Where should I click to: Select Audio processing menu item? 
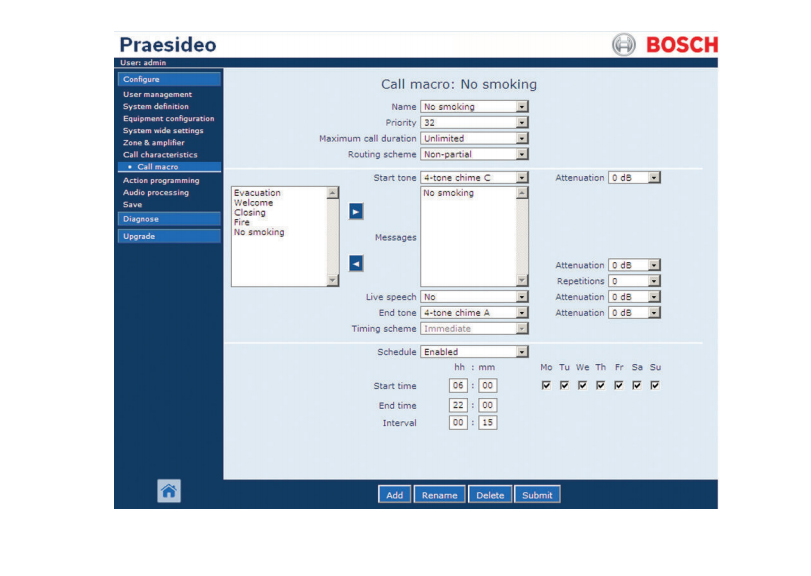[x=155, y=192]
